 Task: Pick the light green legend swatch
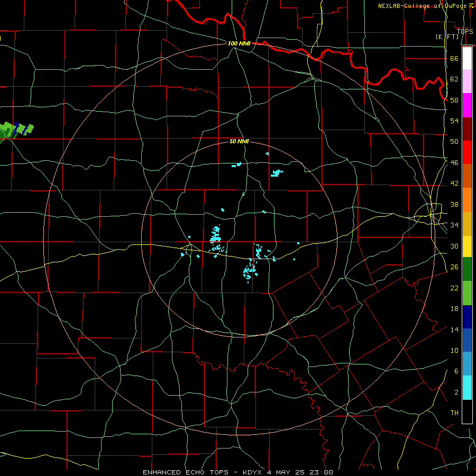pos(467,293)
